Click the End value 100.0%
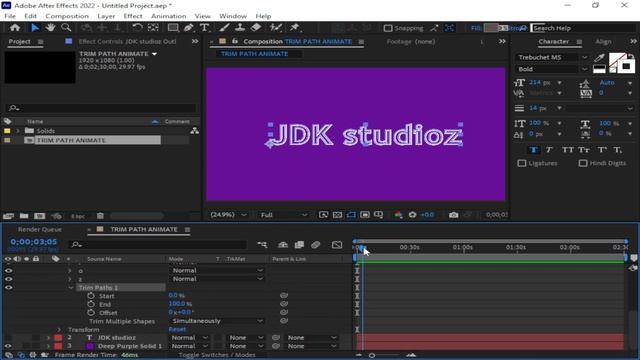The width and height of the screenshot is (640, 360). [x=180, y=304]
